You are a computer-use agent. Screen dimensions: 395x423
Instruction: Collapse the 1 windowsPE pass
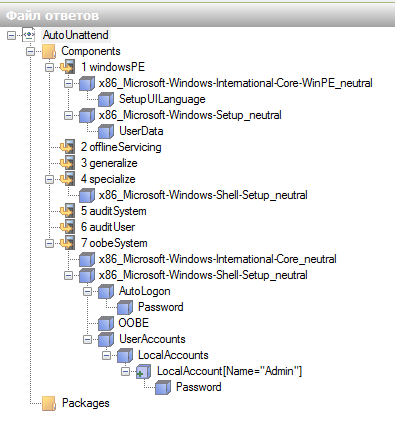pyautogui.click(x=49, y=67)
